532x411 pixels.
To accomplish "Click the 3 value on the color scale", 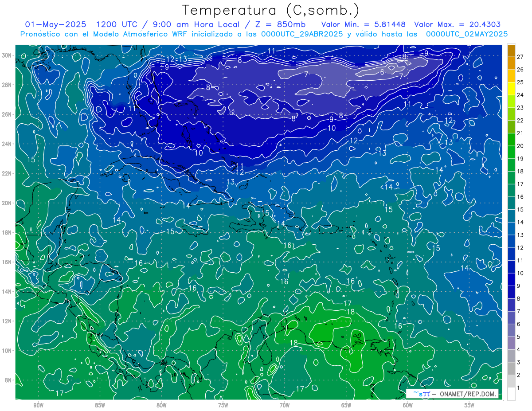I will (x=519, y=362).
